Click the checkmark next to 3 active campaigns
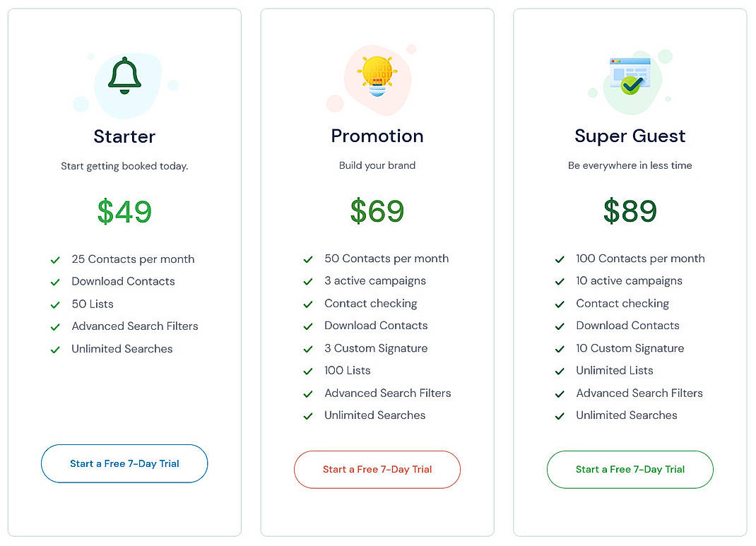The image size is (756, 546). tap(308, 280)
